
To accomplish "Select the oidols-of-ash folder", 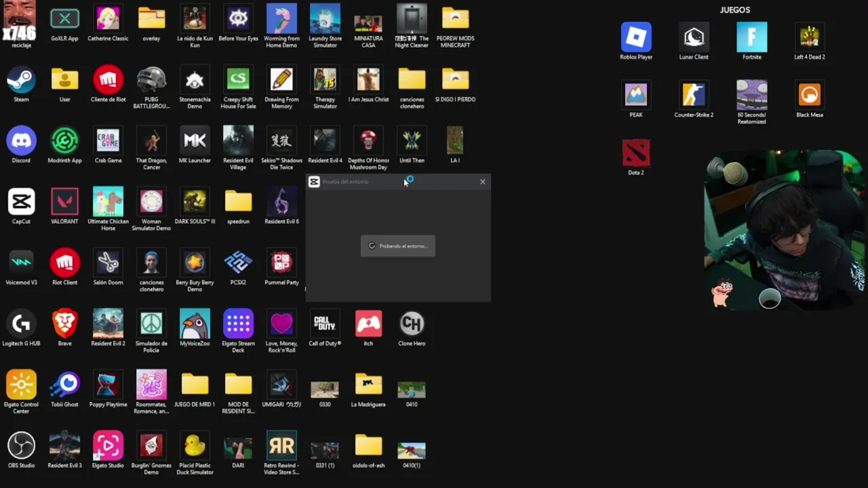I will pyautogui.click(x=368, y=446).
